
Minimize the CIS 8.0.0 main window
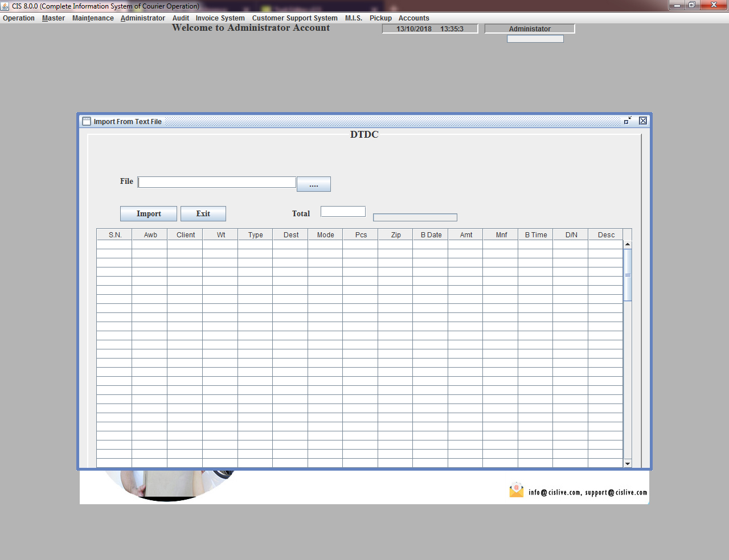click(677, 5)
